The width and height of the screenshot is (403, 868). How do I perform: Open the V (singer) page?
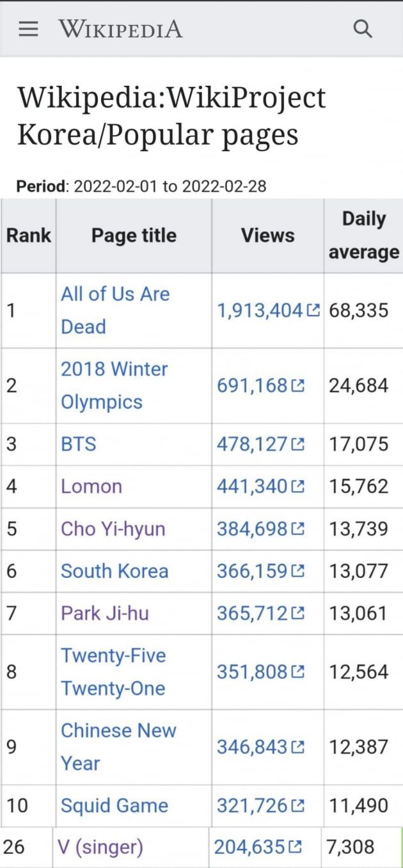(100, 848)
